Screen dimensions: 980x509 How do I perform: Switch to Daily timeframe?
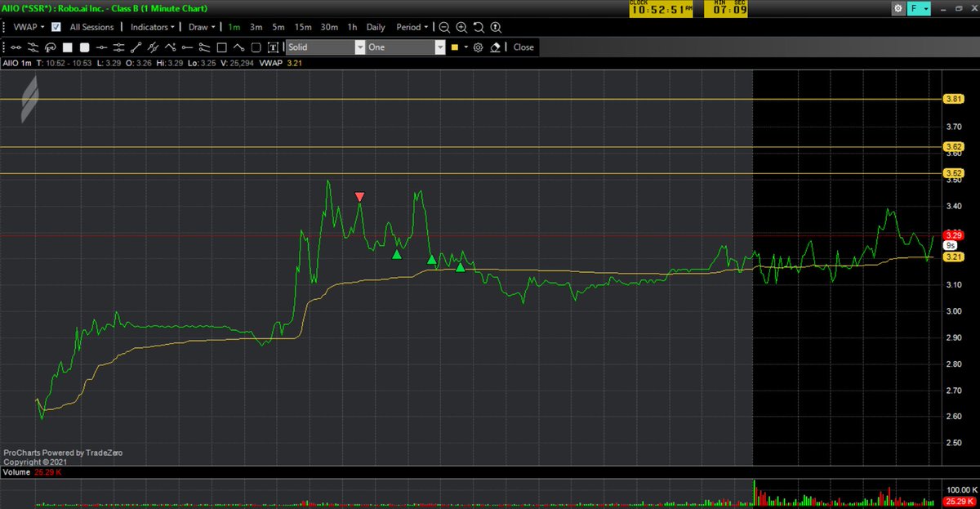pyautogui.click(x=376, y=27)
